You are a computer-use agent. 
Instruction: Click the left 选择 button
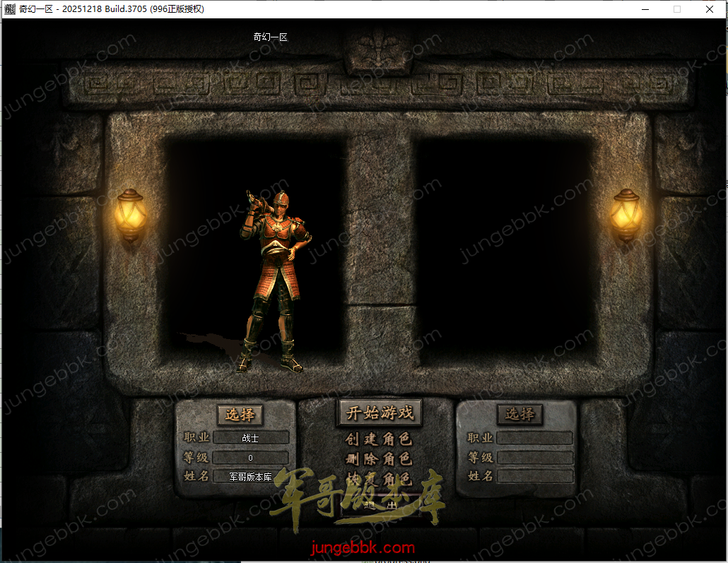coord(240,415)
